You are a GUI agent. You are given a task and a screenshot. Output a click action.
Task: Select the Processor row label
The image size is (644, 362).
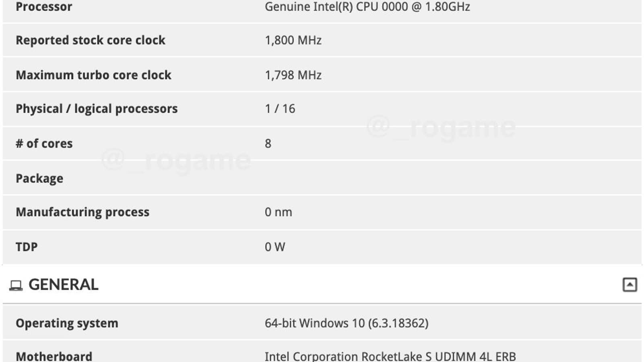click(44, 7)
